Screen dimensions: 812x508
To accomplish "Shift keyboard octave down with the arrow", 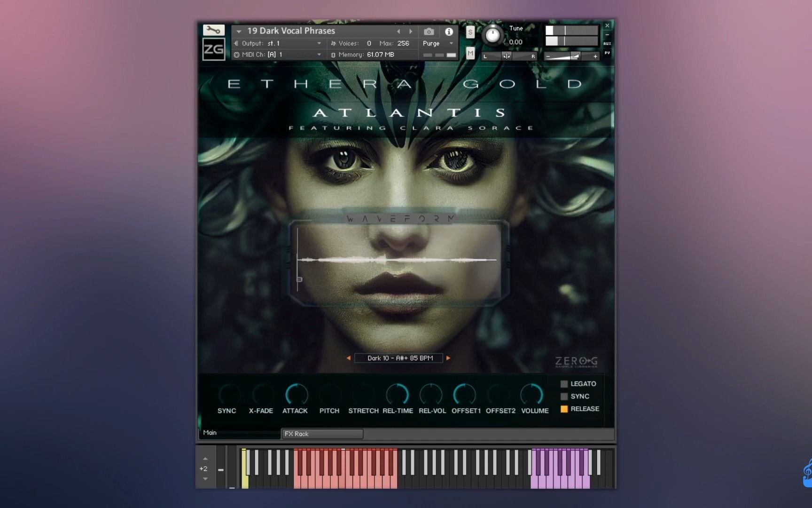I will click(x=205, y=479).
